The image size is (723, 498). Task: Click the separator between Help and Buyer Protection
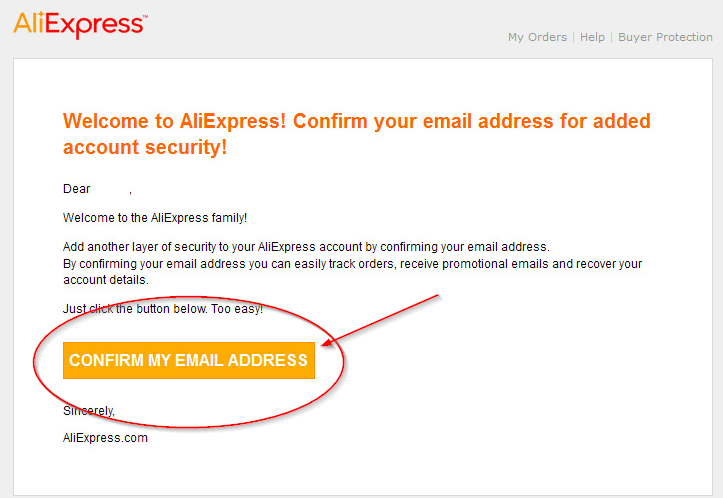pyautogui.click(x=611, y=37)
